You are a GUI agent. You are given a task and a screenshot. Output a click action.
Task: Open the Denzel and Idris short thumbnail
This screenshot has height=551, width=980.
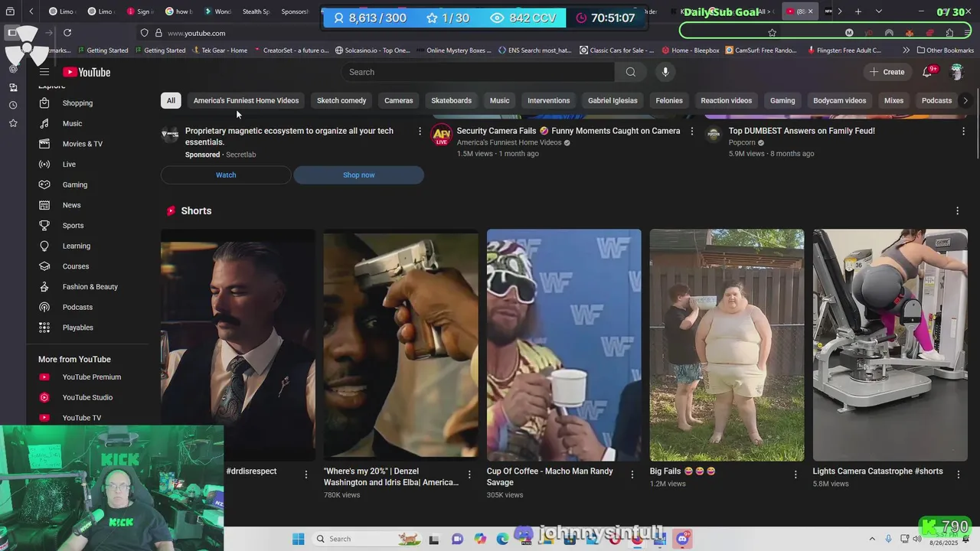[400, 345]
